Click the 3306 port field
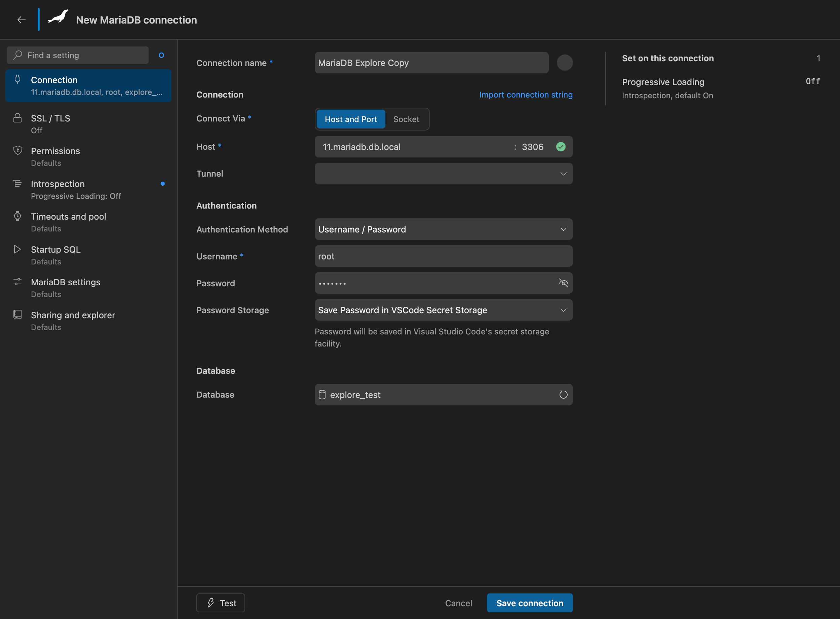 point(533,147)
